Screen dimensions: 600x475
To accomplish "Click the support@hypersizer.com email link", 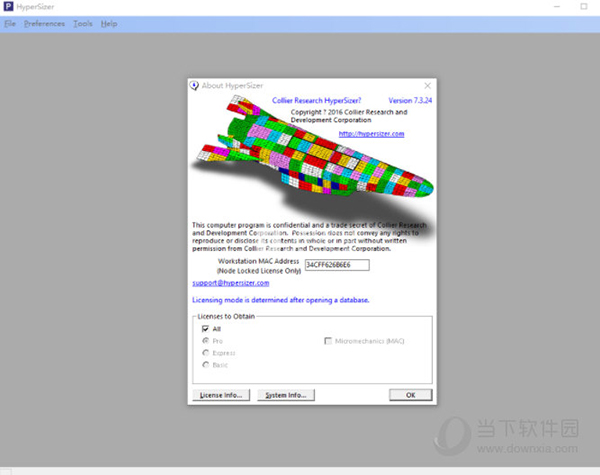I will [230, 283].
